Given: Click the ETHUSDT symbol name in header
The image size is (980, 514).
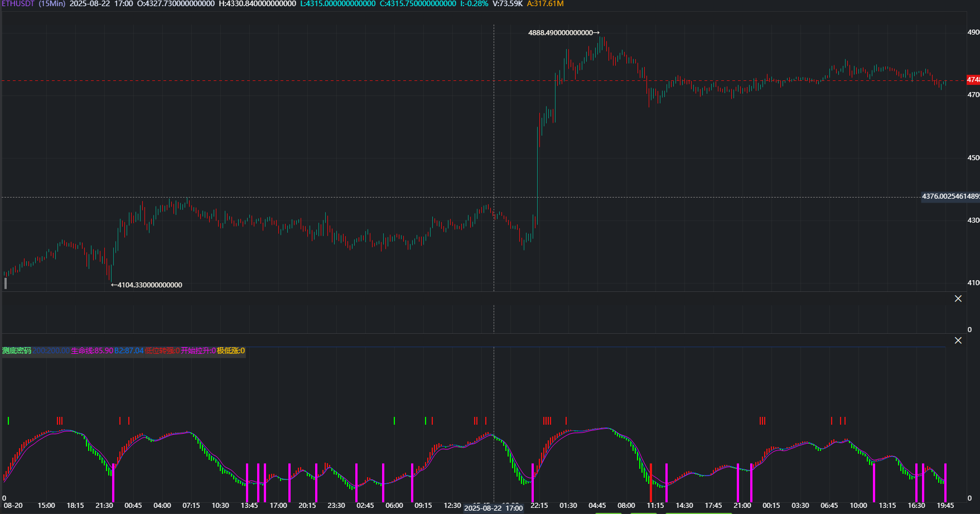Looking at the screenshot, I should (x=18, y=4).
